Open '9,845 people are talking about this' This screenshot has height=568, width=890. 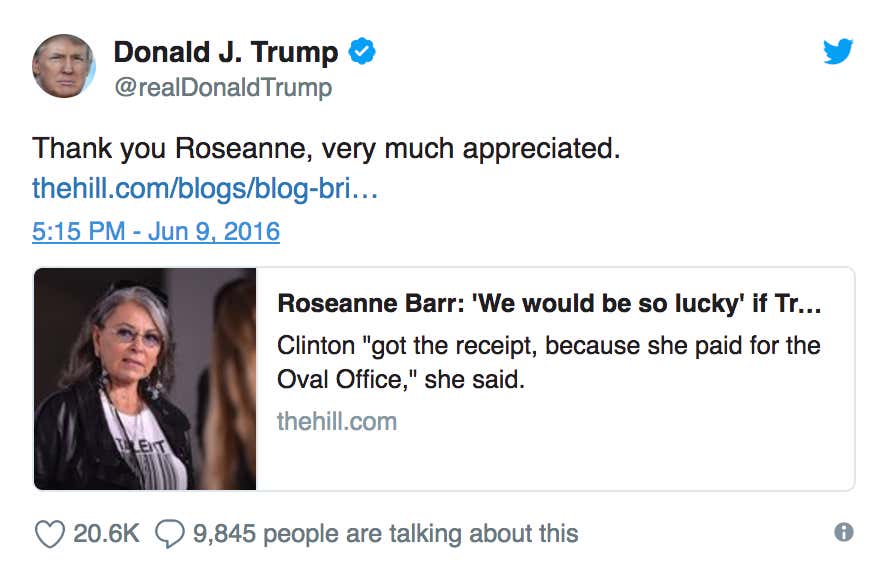pyautogui.click(x=385, y=534)
